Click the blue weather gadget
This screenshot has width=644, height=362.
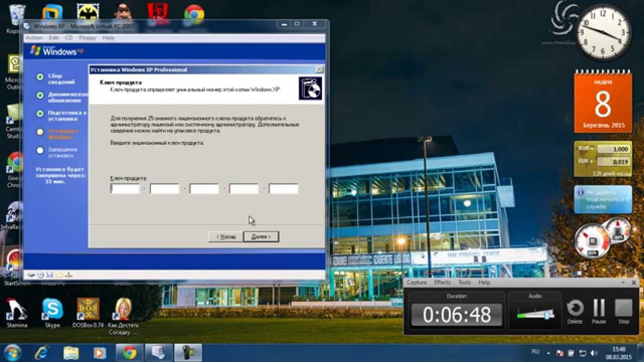[603, 200]
